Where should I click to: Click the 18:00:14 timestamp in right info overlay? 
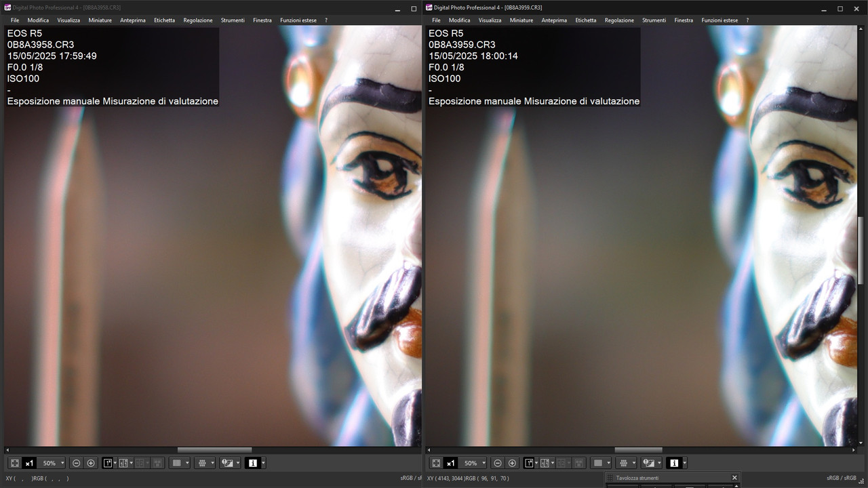(x=498, y=56)
